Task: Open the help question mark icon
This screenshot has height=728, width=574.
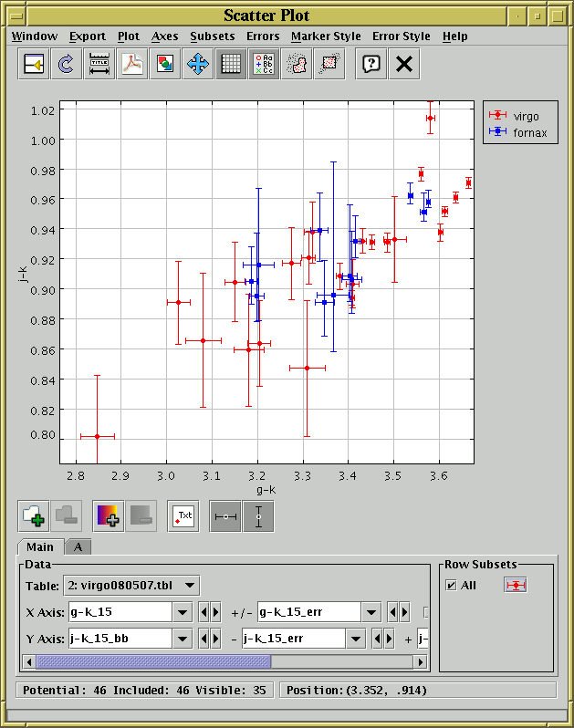Action: click(x=370, y=64)
